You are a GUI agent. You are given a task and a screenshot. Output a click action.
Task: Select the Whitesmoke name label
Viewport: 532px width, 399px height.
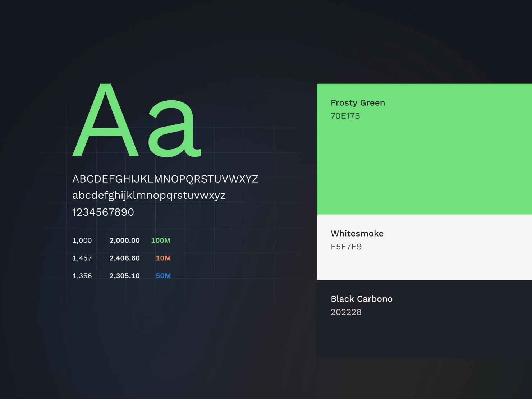[357, 234]
